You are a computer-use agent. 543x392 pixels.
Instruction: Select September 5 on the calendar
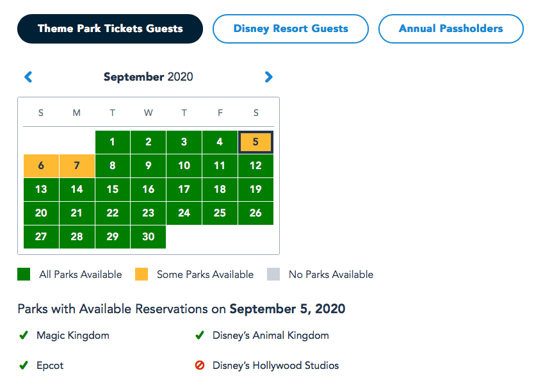pyautogui.click(x=255, y=142)
